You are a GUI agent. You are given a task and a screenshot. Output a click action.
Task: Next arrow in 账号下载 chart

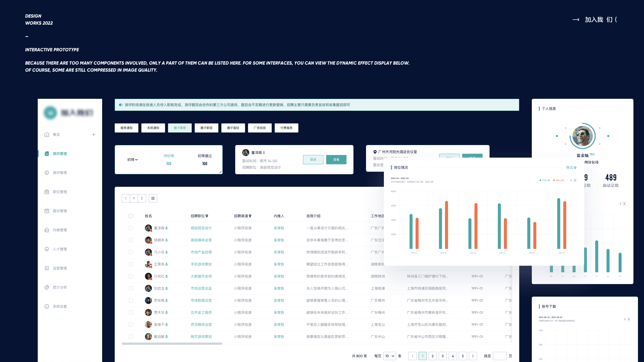point(629,319)
